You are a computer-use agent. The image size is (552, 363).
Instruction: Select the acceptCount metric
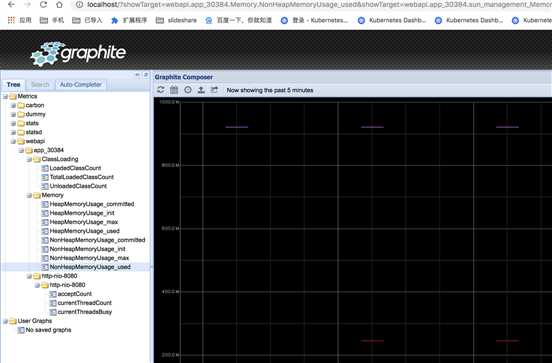pyautogui.click(x=75, y=294)
